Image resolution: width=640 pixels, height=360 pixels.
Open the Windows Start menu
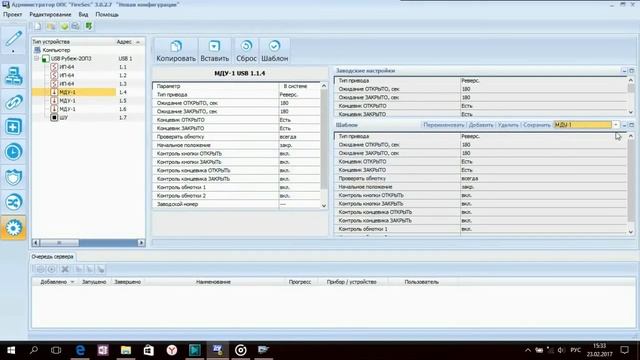tap(11, 350)
